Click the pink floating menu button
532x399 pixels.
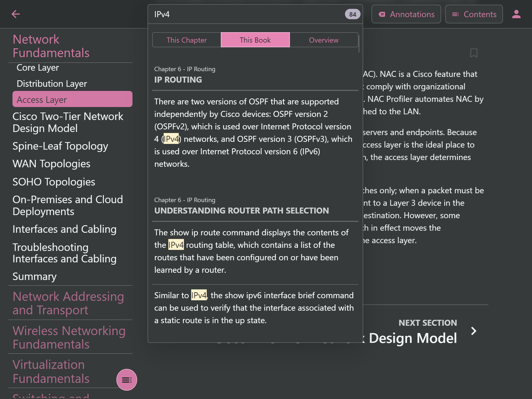pyautogui.click(x=127, y=380)
